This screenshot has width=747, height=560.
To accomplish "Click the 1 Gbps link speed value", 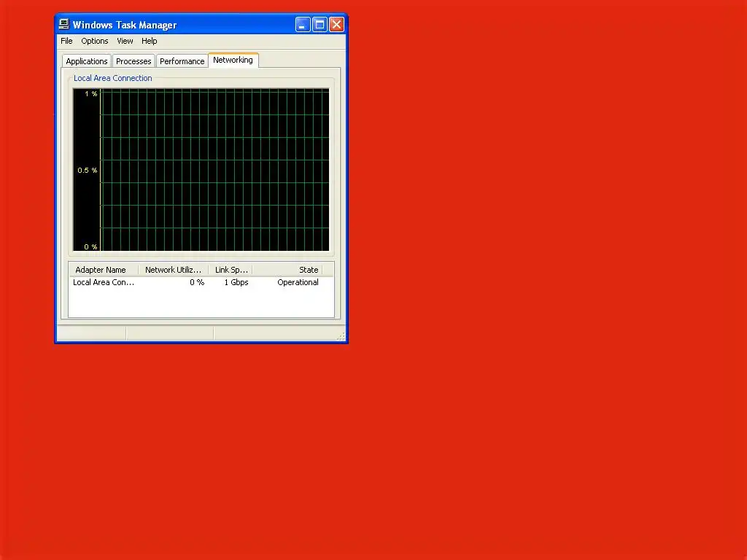I will (x=236, y=282).
